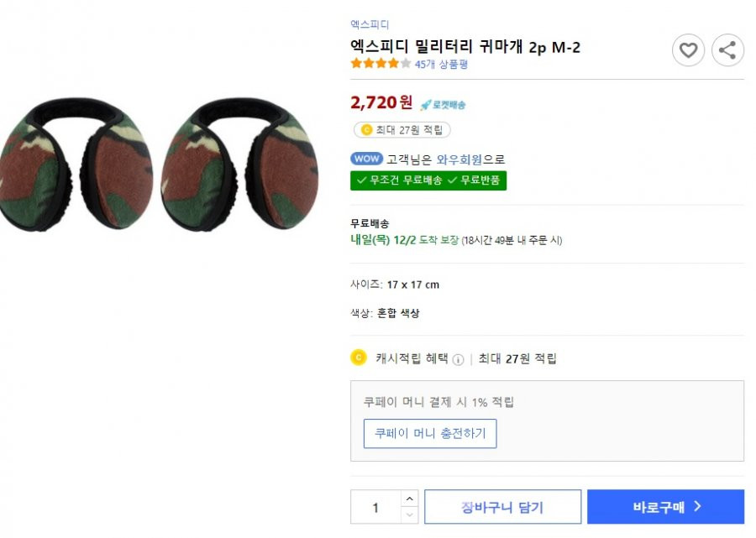Click the star rating icons
The height and width of the screenshot is (538, 756).
click(381, 63)
